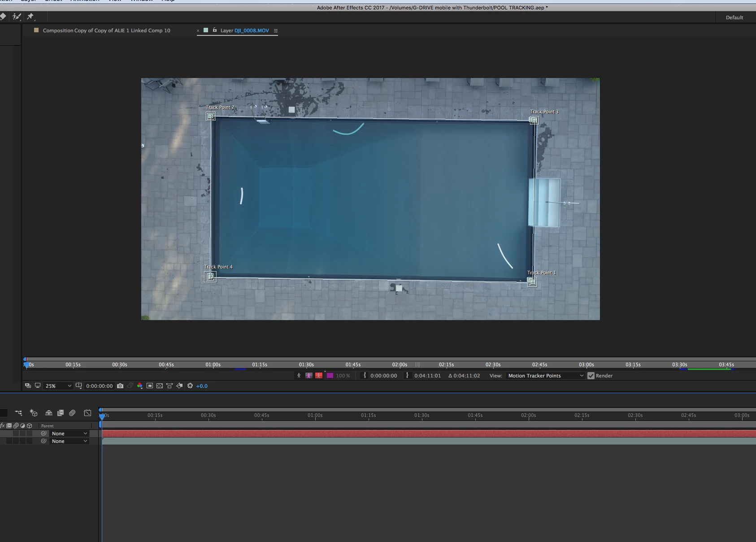Select the Roto Brush tool
This screenshot has width=756, height=542.
(17, 17)
